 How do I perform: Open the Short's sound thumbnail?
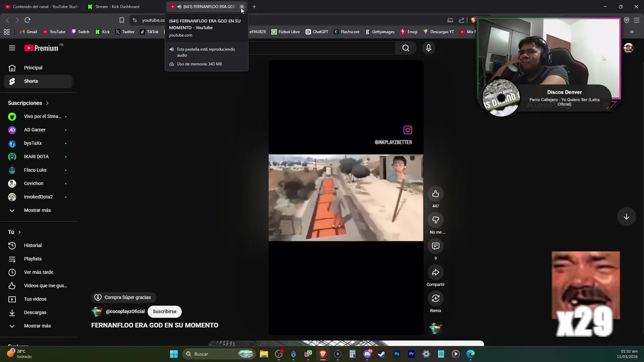pos(436,328)
